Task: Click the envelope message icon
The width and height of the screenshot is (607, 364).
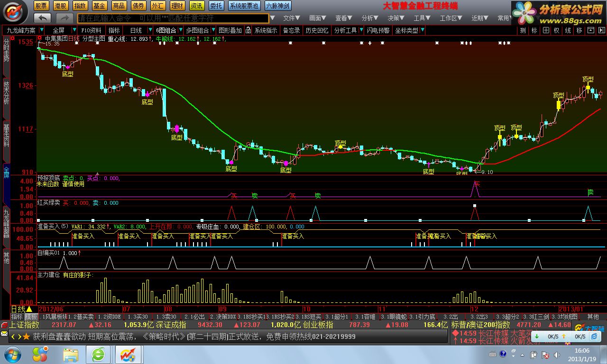Action: point(4,334)
